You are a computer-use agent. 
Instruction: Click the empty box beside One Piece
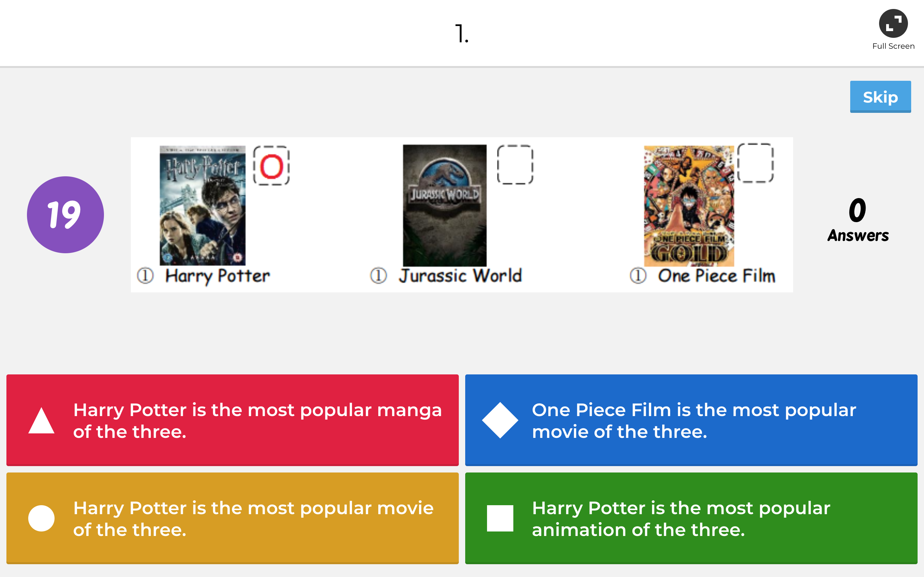[755, 163]
